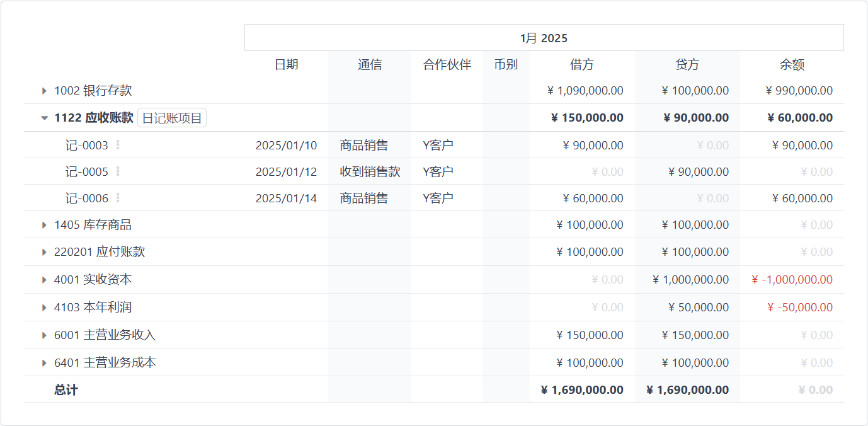Click the 贷方 column header
868x426 pixels.
687,64
